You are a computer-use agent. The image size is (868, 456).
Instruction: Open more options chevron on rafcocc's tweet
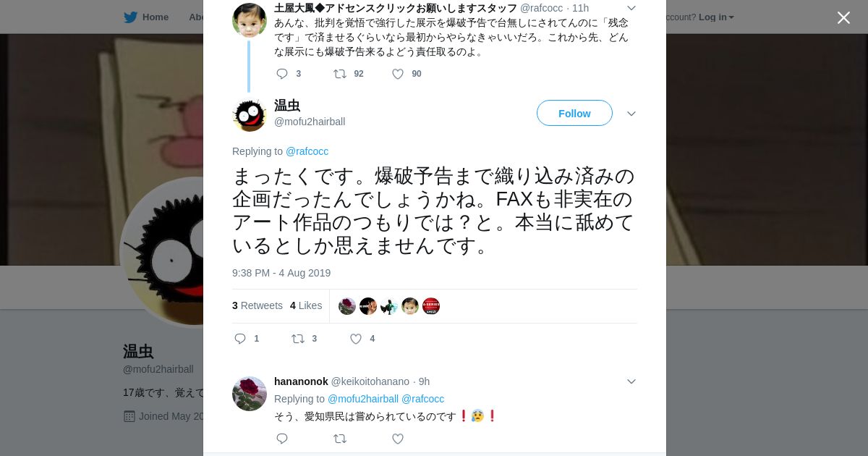click(631, 8)
